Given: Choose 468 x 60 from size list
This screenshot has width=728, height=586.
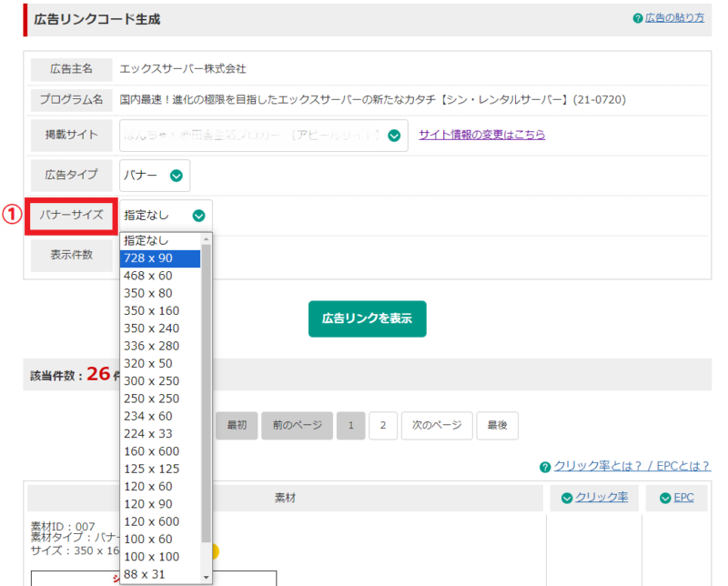Looking at the screenshot, I should pyautogui.click(x=161, y=276).
